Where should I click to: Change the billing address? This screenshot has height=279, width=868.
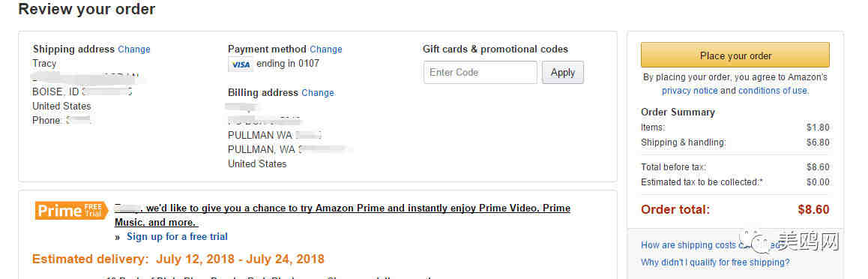tap(318, 93)
